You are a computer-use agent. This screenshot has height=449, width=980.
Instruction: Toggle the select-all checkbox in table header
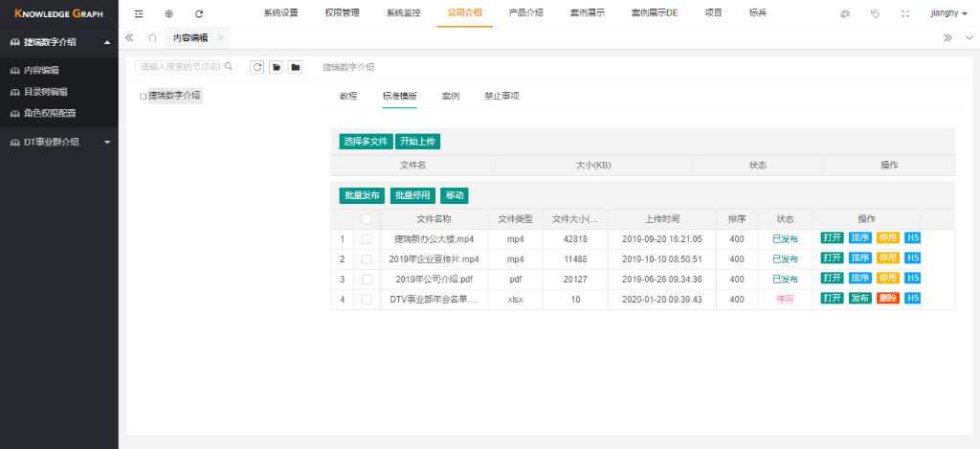coord(367,219)
